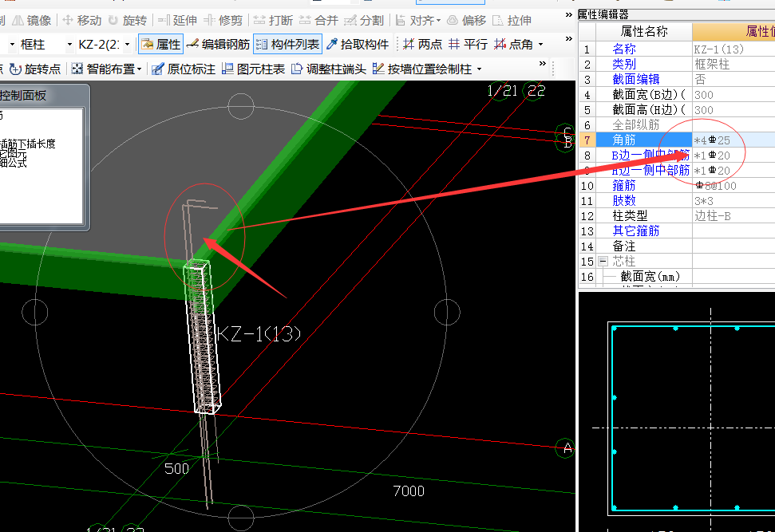Edit the 截面高 value 300
The image size is (775, 532).
point(733,109)
